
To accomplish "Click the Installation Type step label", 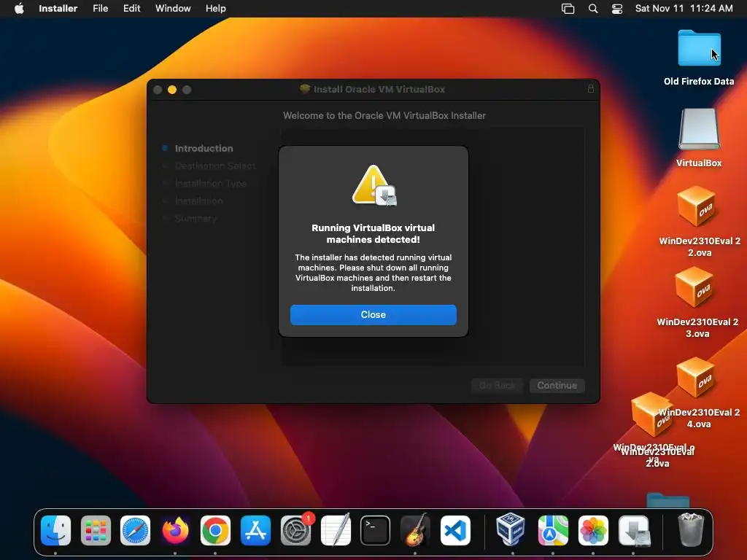I will pyautogui.click(x=211, y=183).
